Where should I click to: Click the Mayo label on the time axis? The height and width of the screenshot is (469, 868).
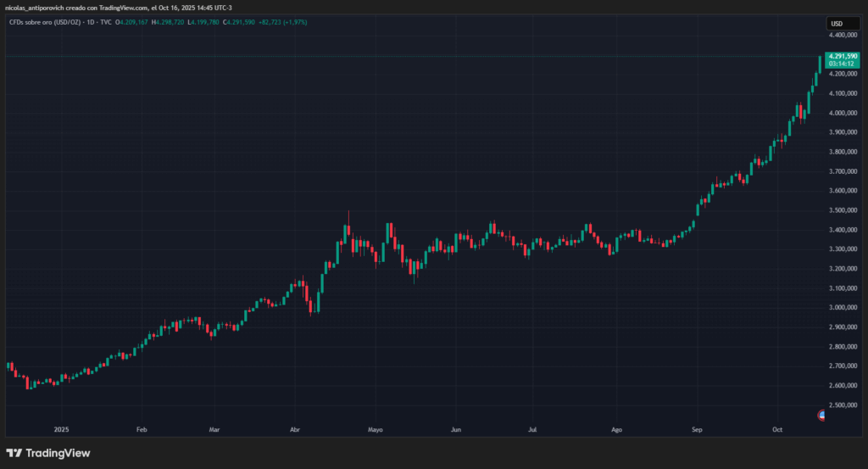(375, 430)
